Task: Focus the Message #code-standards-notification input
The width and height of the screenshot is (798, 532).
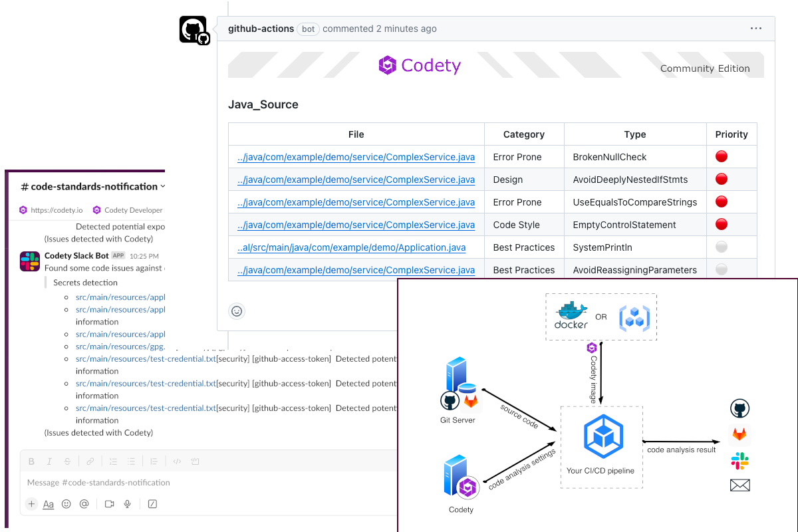Action: click(x=209, y=483)
